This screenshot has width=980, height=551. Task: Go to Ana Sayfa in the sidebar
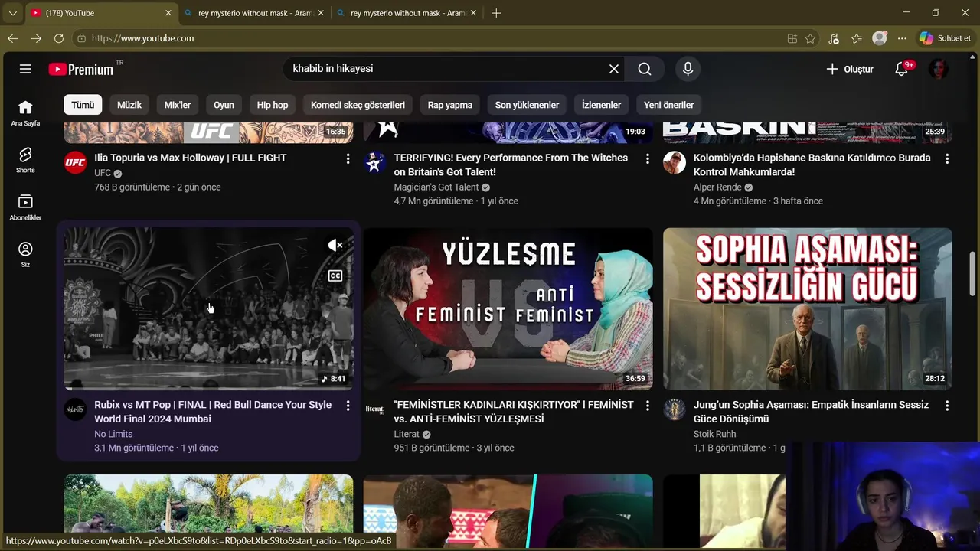pos(25,112)
